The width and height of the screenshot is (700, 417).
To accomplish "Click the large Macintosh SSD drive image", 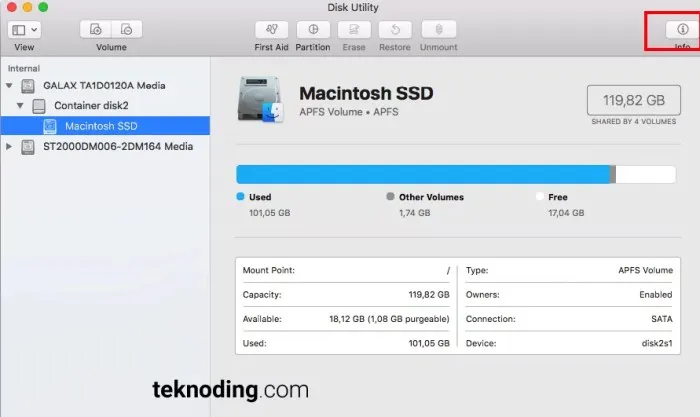I will point(260,99).
